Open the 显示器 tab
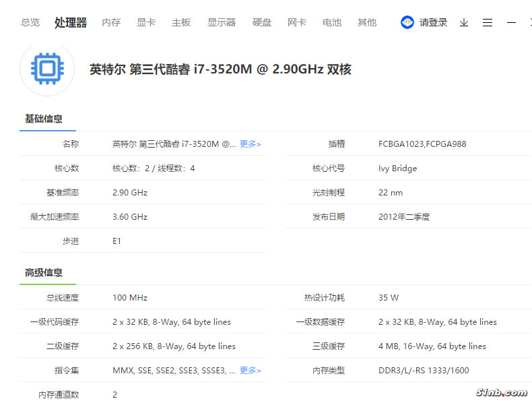 click(222, 22)
